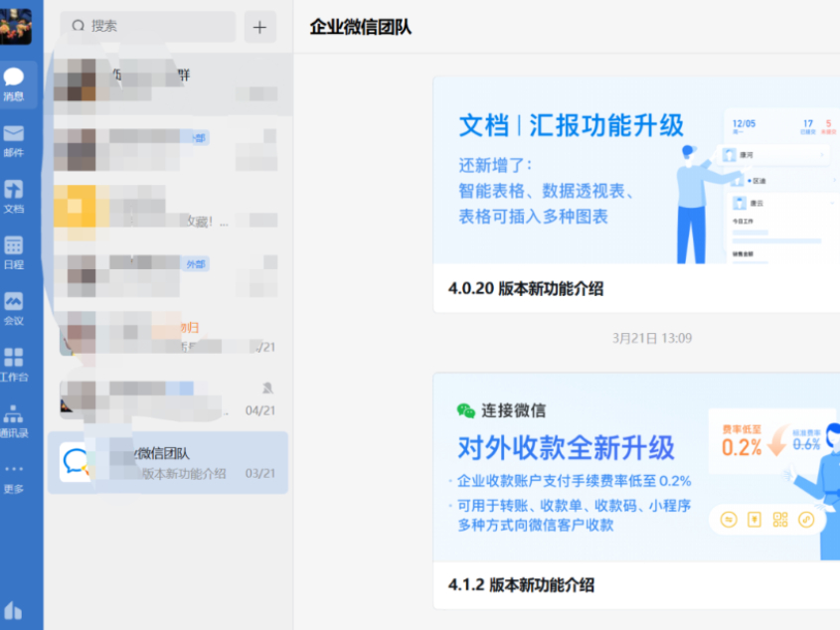Click the 文档汇报功能升级 banner image
The height and width of the screenshot is (630, 840).
[x=636, y=170]
